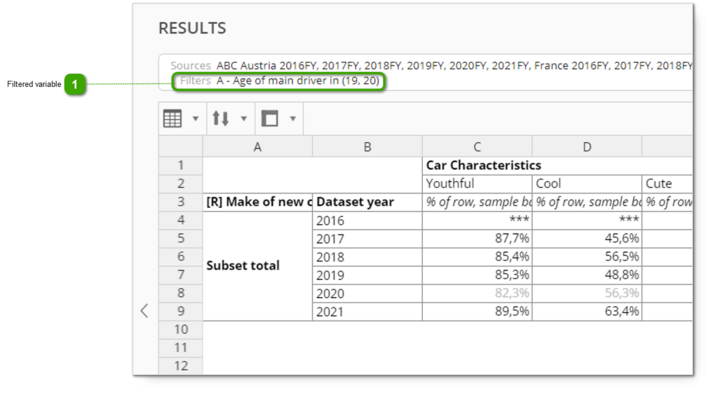Open the sort options dropdown arrow
Viewport: 711px width, 393px height.
pyautogui.click(x=243, y=119)
